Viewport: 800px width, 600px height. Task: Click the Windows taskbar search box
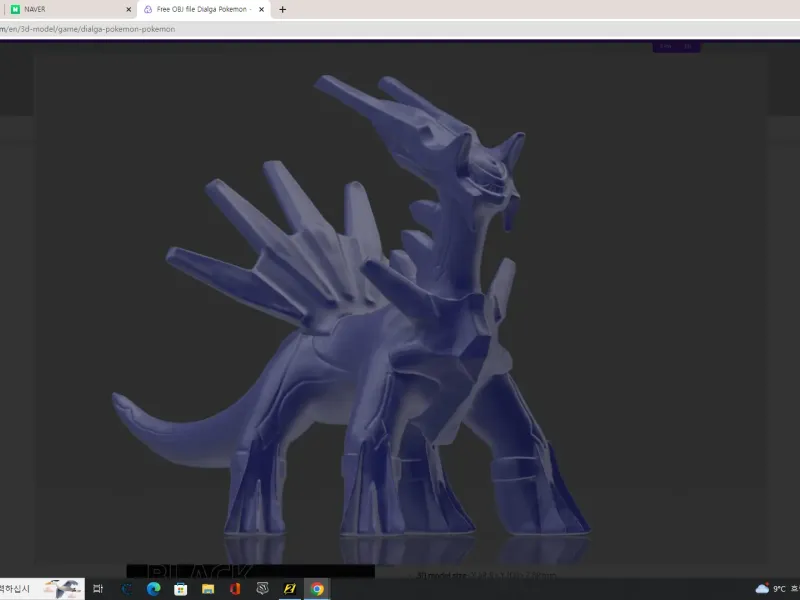pyautogui.click(x=42, y=589)
